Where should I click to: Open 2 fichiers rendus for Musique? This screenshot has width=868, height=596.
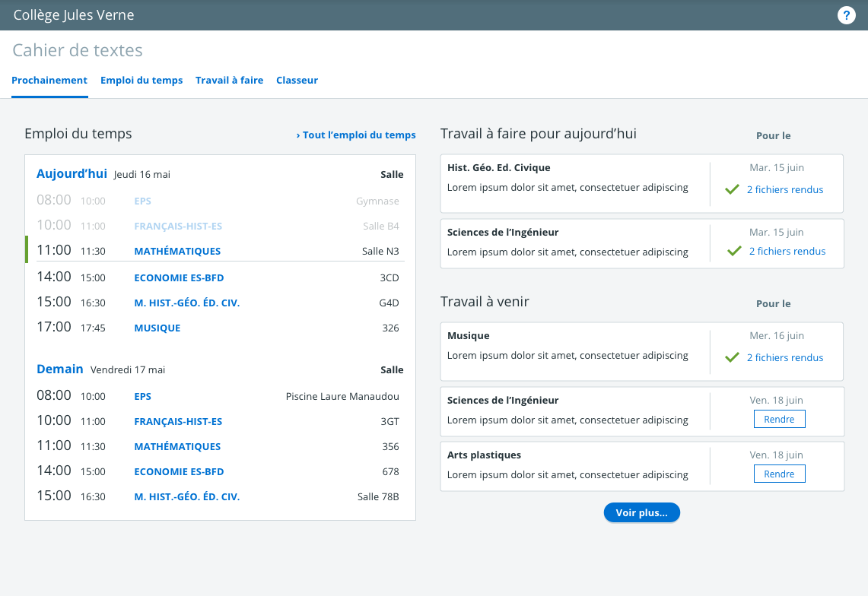(x=784, y=357)
